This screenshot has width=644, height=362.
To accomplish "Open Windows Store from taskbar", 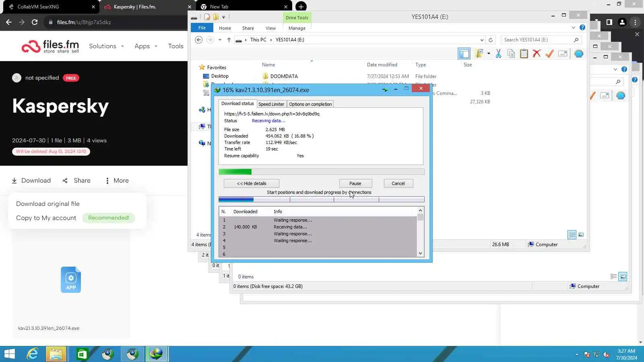I will click(82, 354).
